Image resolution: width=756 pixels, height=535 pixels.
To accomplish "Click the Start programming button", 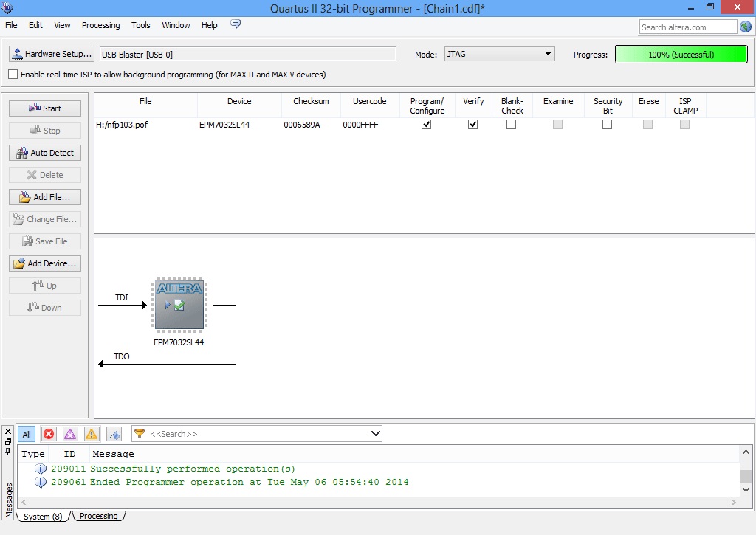I will 45,108.
